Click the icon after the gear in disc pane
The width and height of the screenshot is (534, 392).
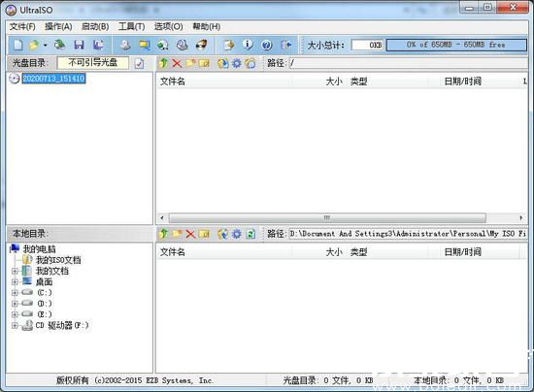[x=250, y=63]
